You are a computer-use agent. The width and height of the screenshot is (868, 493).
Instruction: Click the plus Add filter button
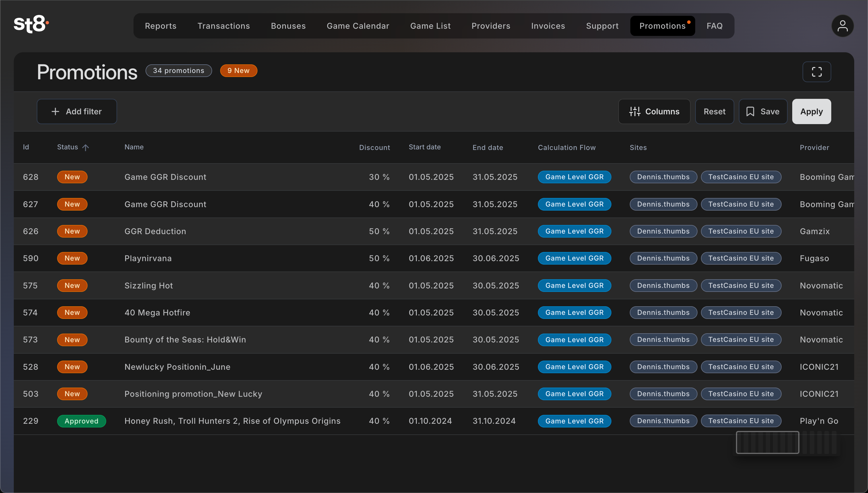pyautogui.click(x=77, y=111)
